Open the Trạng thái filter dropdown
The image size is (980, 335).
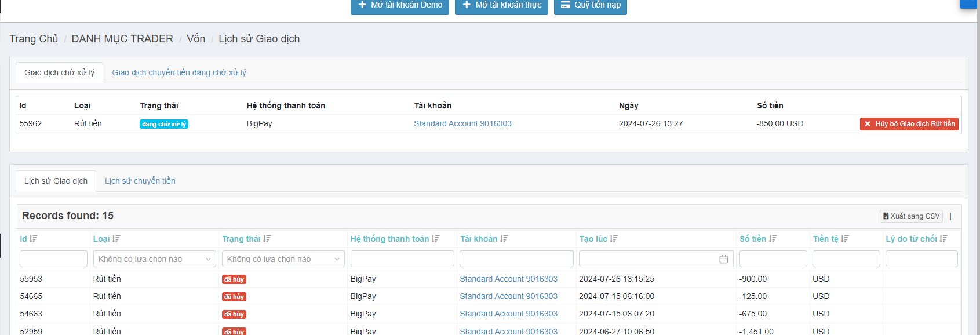click(283, 259)
